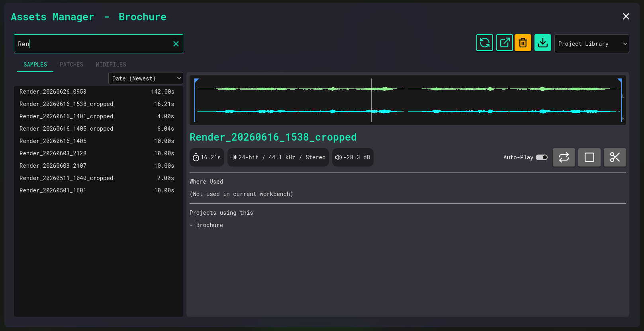
Task: Switch to the SAMPLES tab
Action: [35, 65]
